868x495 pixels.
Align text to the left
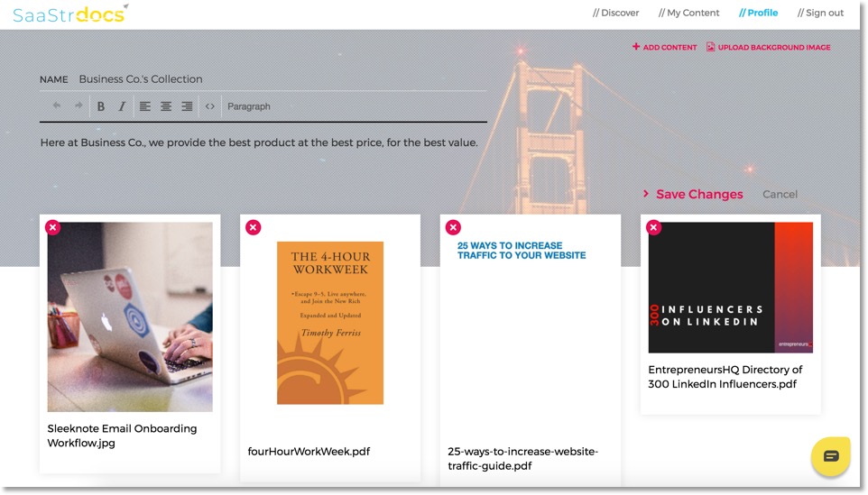tap(145, 106)
